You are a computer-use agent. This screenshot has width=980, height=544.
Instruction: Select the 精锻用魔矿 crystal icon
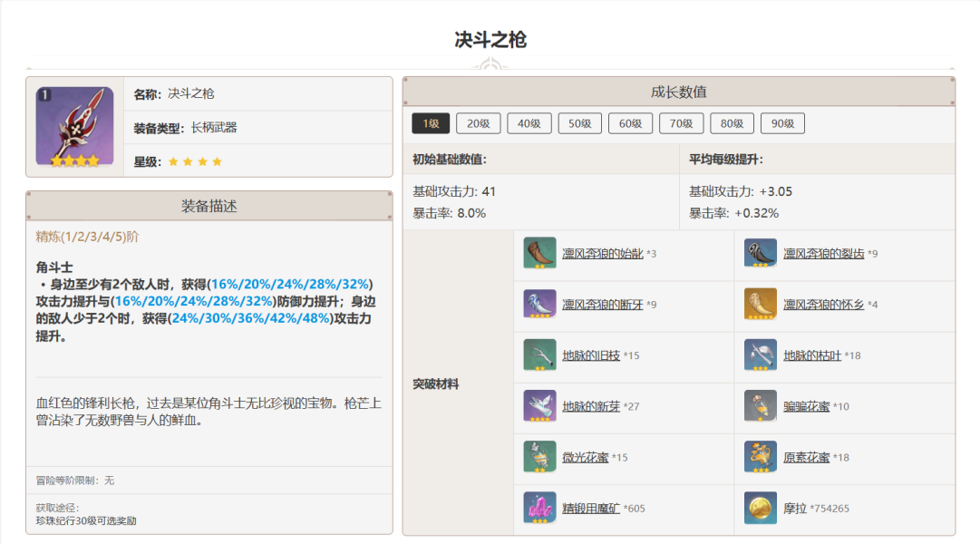[539, 508]
